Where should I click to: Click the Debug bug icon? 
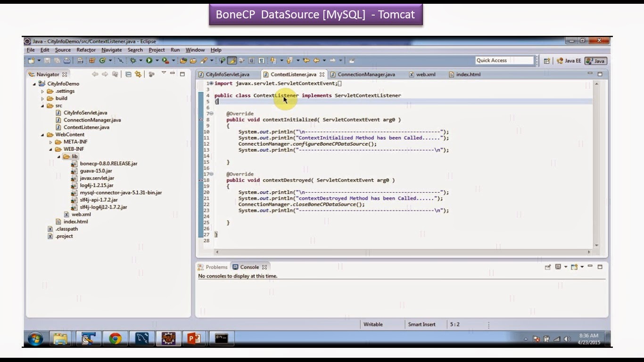(132, 60)
